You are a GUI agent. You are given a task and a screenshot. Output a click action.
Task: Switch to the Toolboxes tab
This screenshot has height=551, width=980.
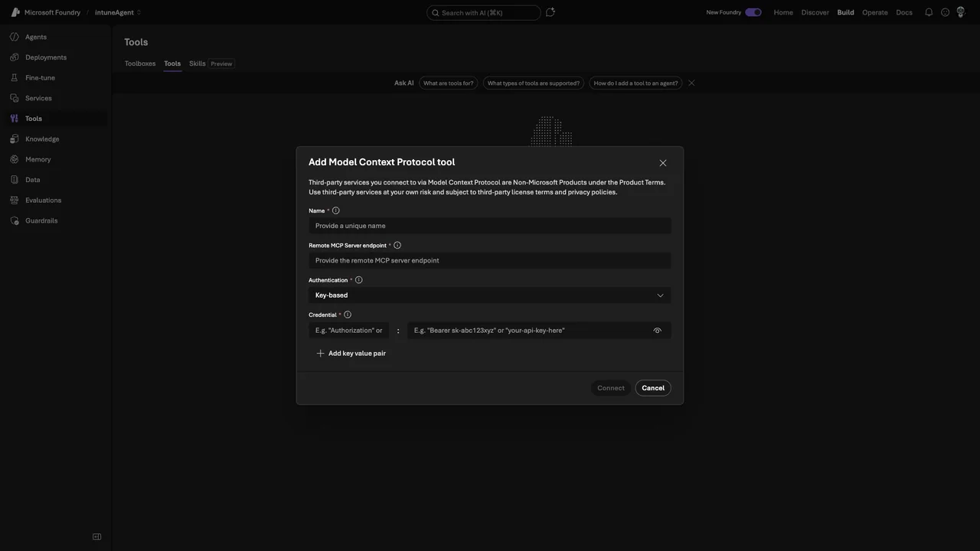[x=140, y=64]
